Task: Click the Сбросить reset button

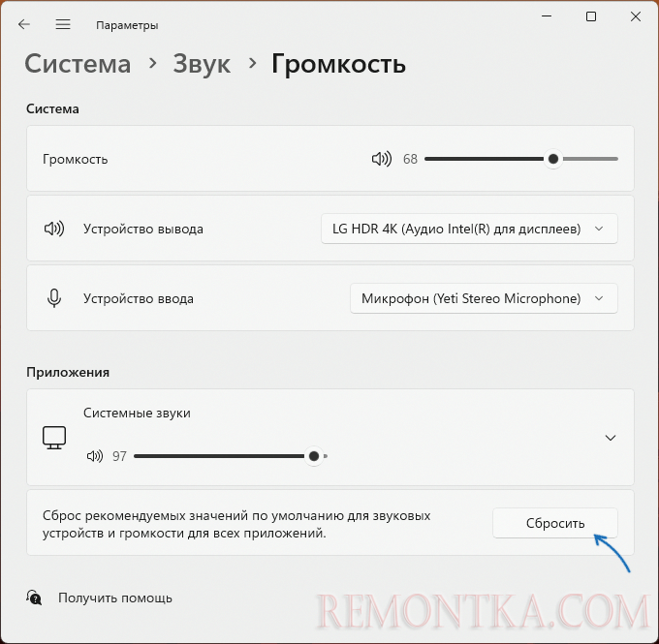Action: point(555,523)
